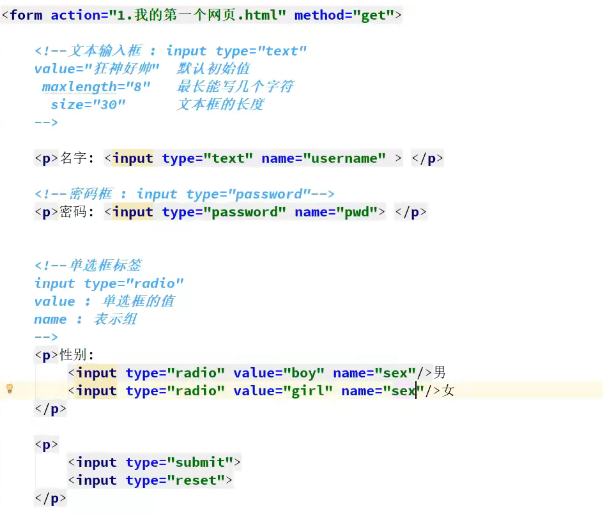Click the input type="reset" line

[150, 480]
